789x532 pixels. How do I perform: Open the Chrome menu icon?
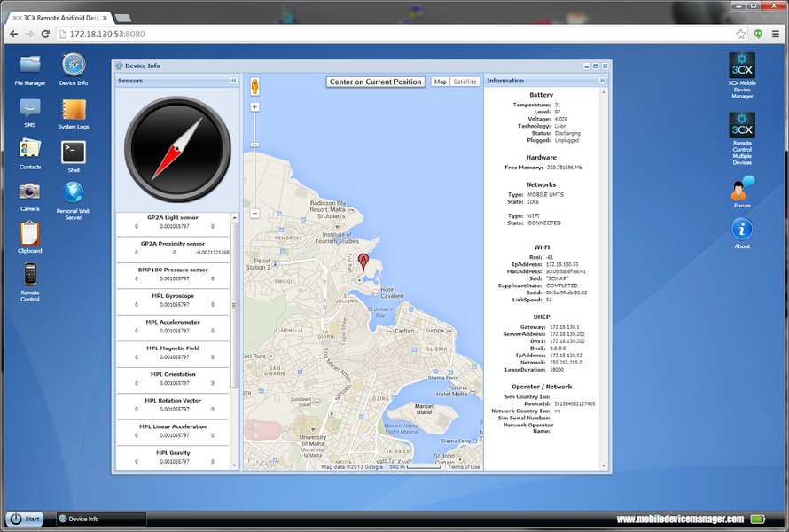[x=776, y=35]
